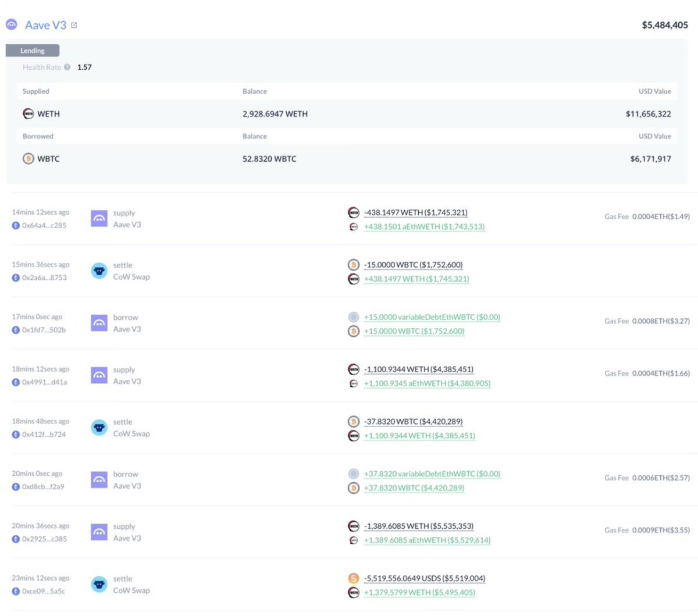Click the Ethereum chain icon next to 0xce09...5a5c
Viewport: 698px width, 616px height.
[16, 591]
